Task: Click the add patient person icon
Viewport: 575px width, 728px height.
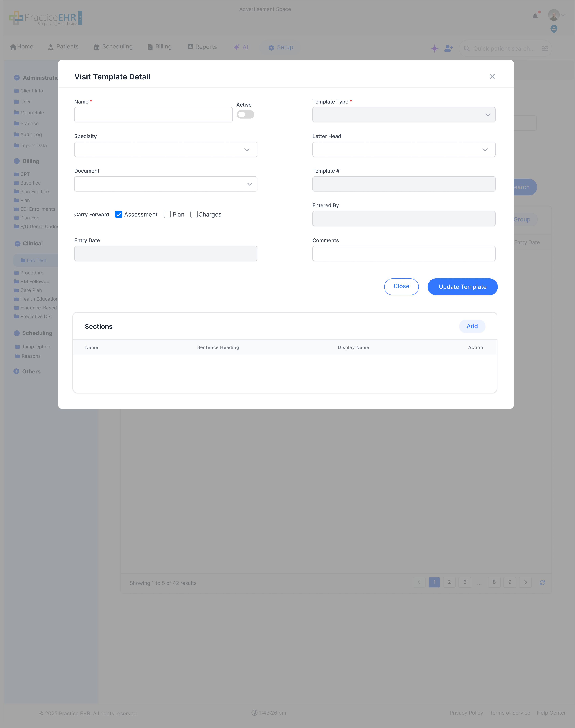Action: point(448,48)
